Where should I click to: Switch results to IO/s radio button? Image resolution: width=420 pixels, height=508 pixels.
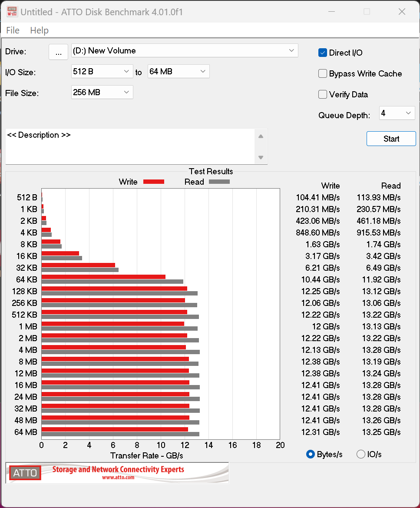pos(360,455)
